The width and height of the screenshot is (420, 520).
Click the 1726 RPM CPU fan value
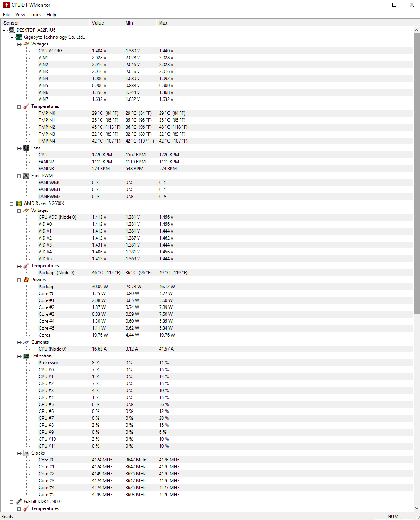coord(102,155)
